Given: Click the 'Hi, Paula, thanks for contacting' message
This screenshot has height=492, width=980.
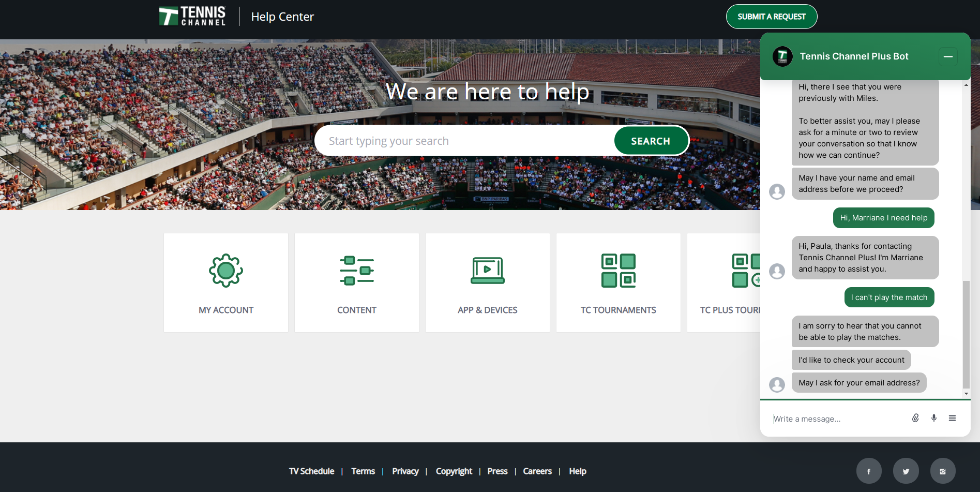Looking at the screenshot, I should pos(865,258).
